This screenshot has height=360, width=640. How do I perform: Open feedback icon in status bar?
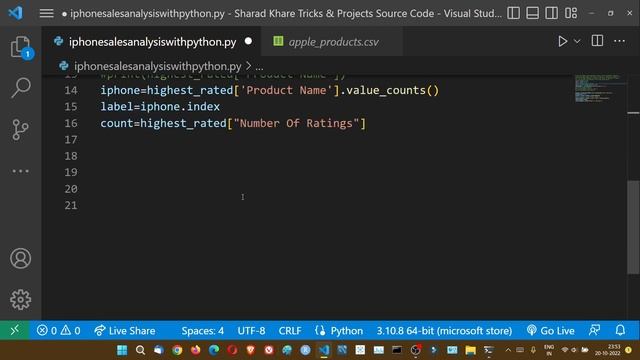pyautogui.click(x=594, y=330)
